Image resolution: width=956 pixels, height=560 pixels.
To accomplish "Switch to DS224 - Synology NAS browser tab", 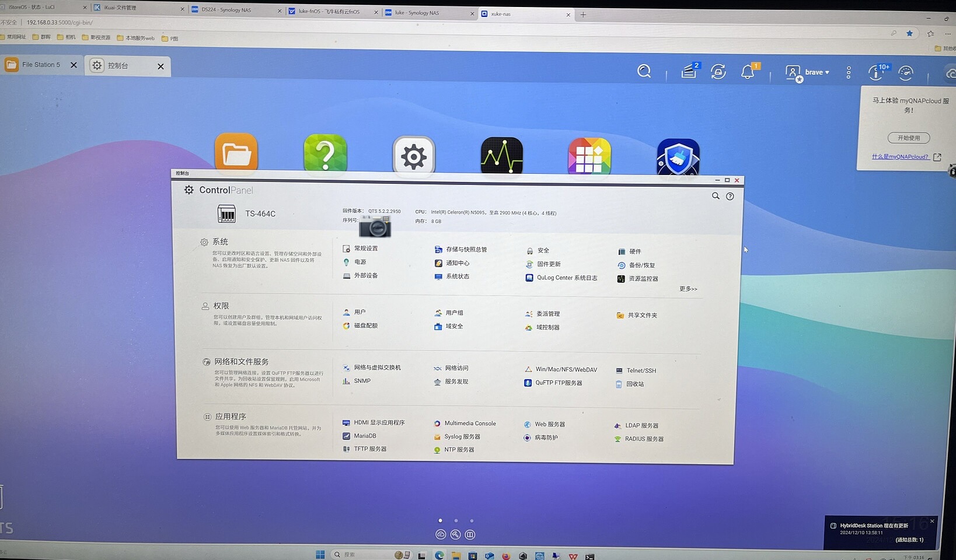I will click(x=226, y=10).
